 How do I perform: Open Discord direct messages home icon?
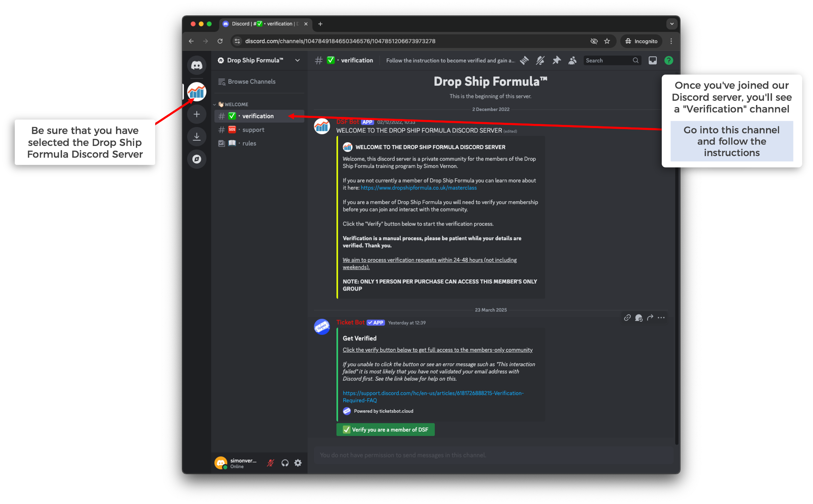pos(197,65)
